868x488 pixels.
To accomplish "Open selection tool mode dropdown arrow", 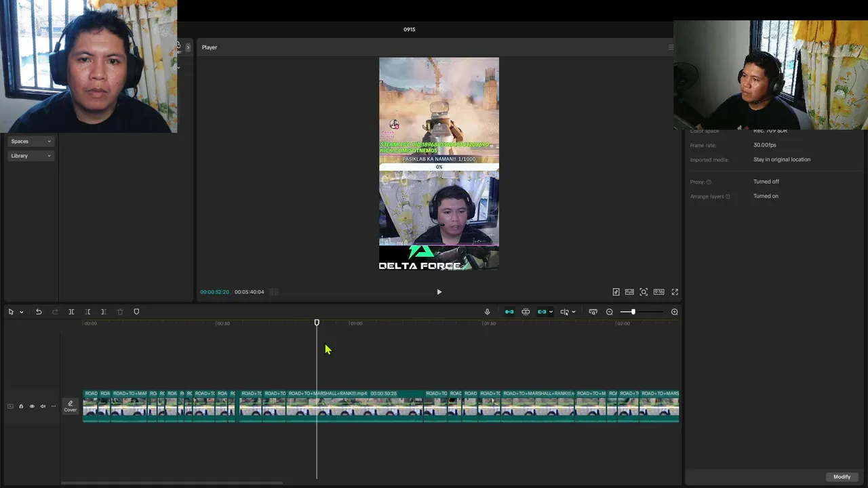I will pos(22,312).
